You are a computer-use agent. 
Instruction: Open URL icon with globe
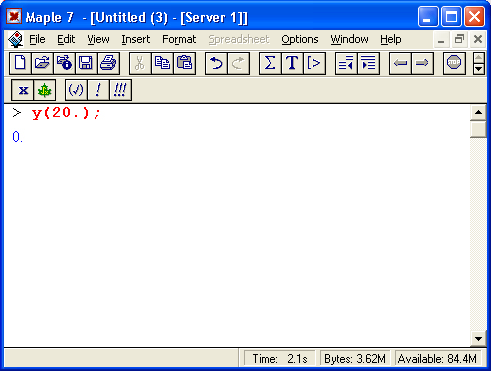[64, 63]
